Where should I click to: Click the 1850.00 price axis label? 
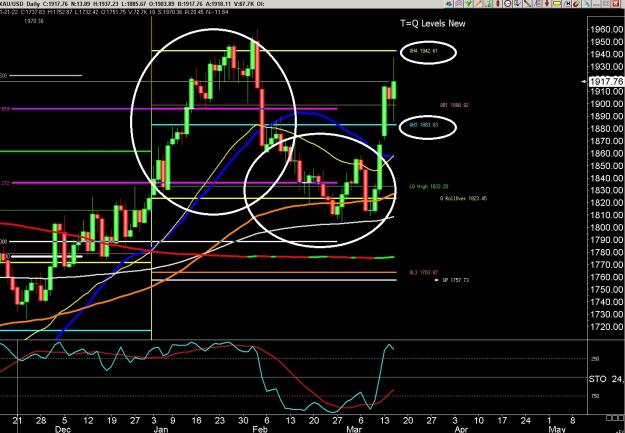(x=606, y=166)
